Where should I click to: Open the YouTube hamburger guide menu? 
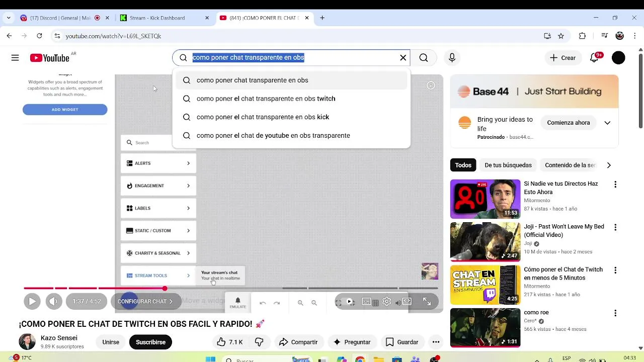[x=15, y=58]
